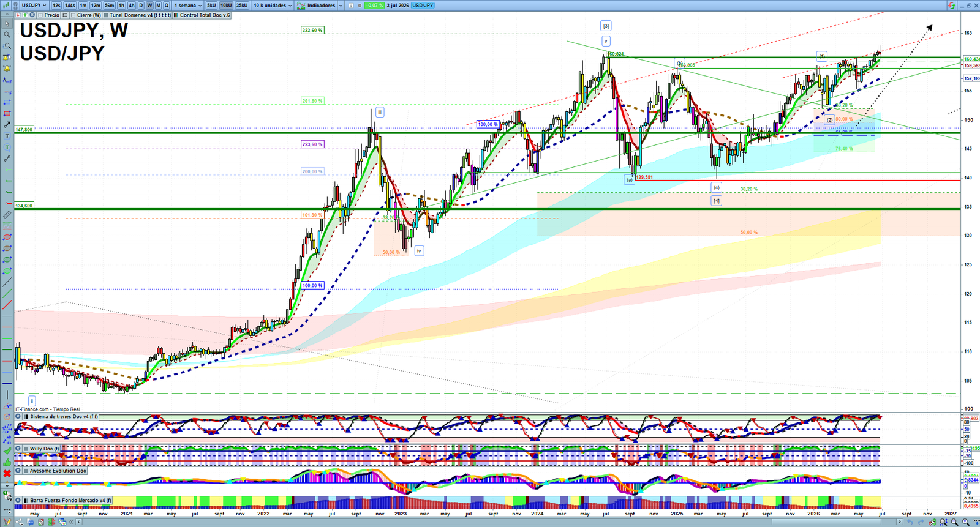
Task: Open Control Total Doc v.6 settings
Action: (x=205, y=15)
